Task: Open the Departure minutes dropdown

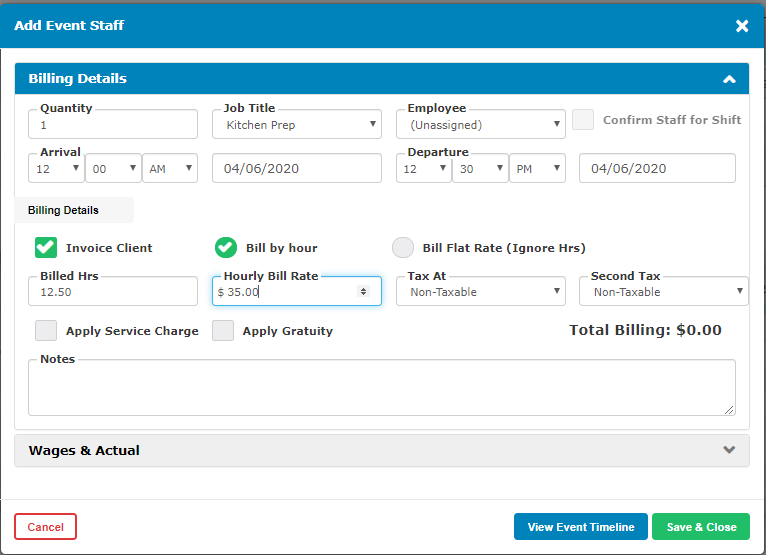Action: pos(480,169)
